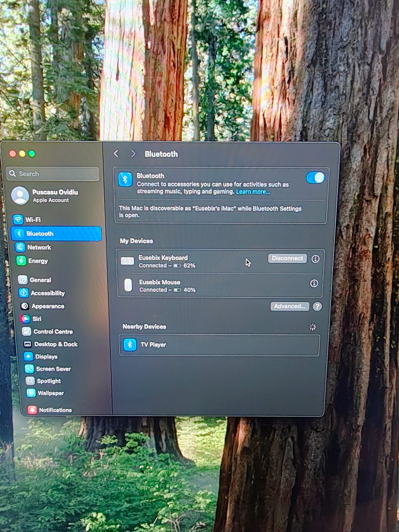This screenshot has width=399, height=532.
Task: Click the "Bluetooth" pane title text
Action: pos(161,154)
